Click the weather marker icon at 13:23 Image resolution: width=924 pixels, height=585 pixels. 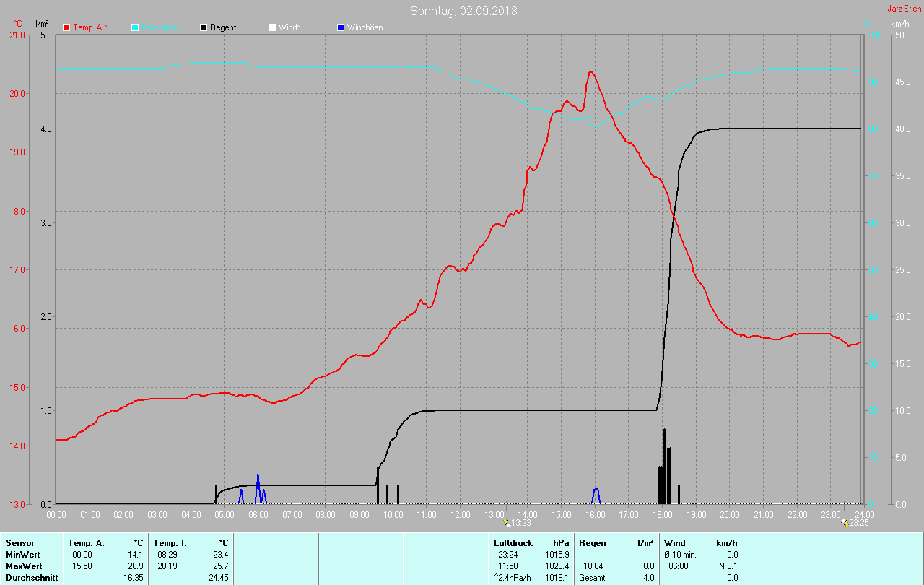tap(507, 521)
